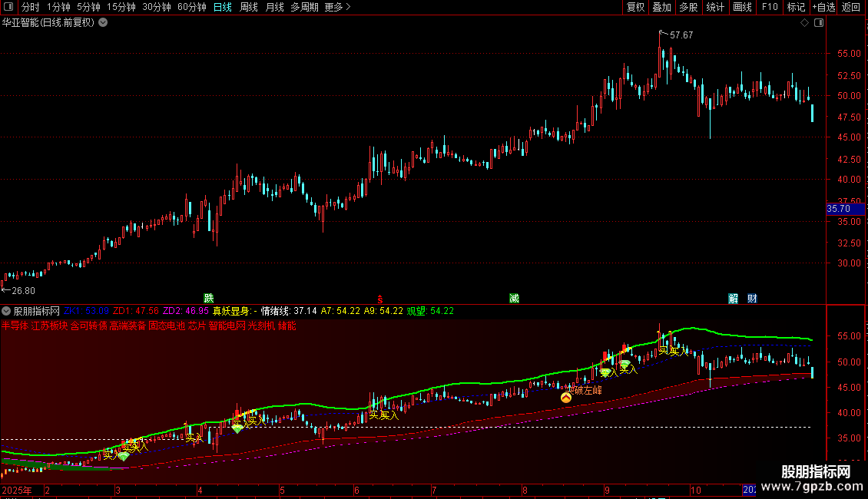Click the diamond icon above chart
The image size is (868, 499).
tap(804, 23)
